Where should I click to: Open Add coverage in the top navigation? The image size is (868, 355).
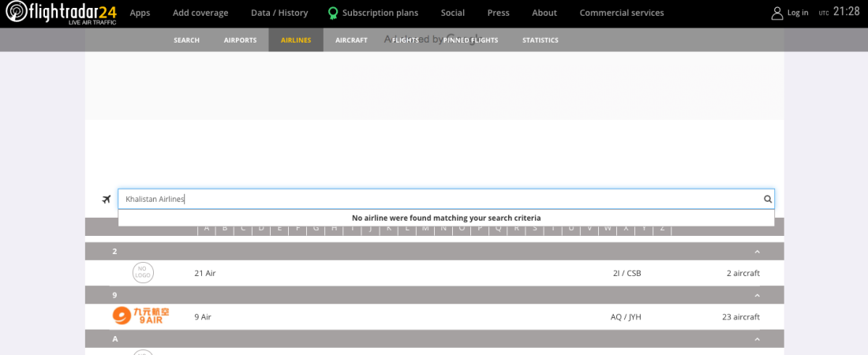coord(200,13)
